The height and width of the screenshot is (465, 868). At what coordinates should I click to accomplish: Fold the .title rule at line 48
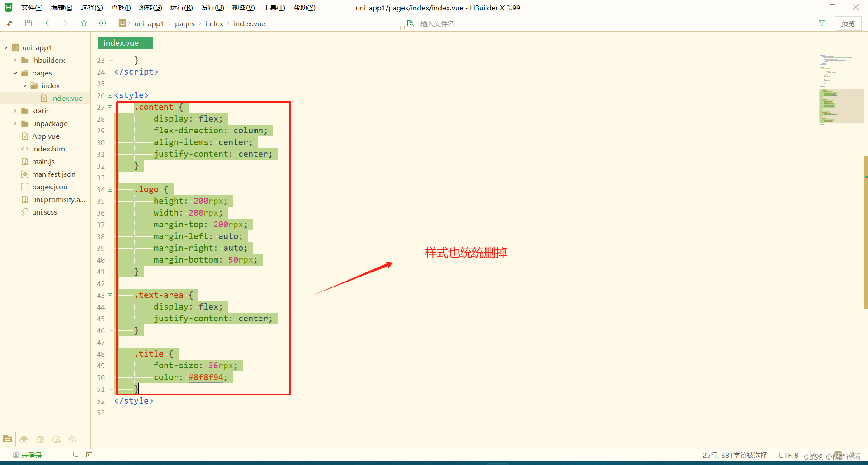(110, 354)
